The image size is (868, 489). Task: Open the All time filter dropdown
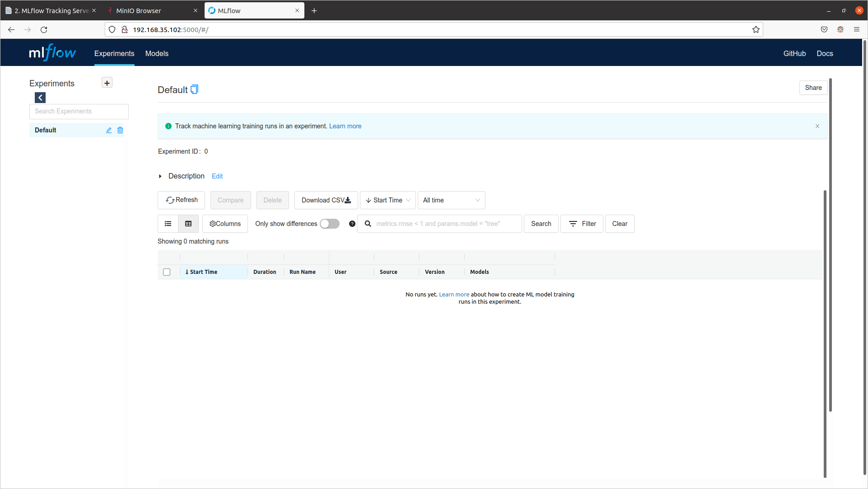[451, 200]
